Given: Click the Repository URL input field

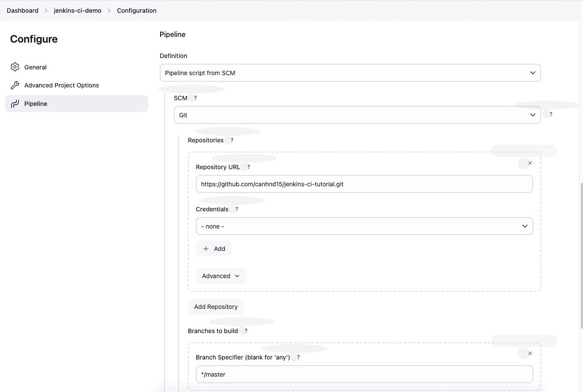Looking at the screenshot, I should point(364,184).
